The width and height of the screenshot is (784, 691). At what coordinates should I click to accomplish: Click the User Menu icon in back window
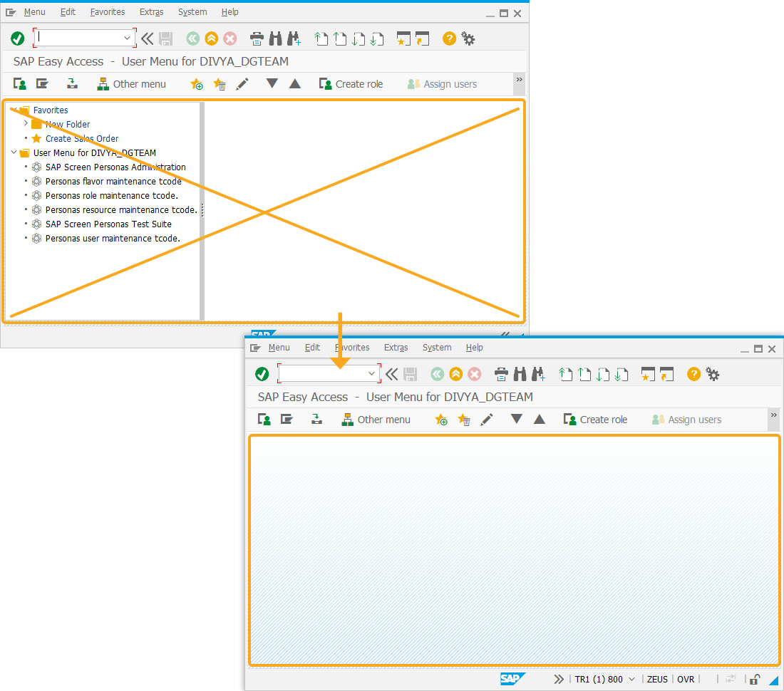point(19,84)
